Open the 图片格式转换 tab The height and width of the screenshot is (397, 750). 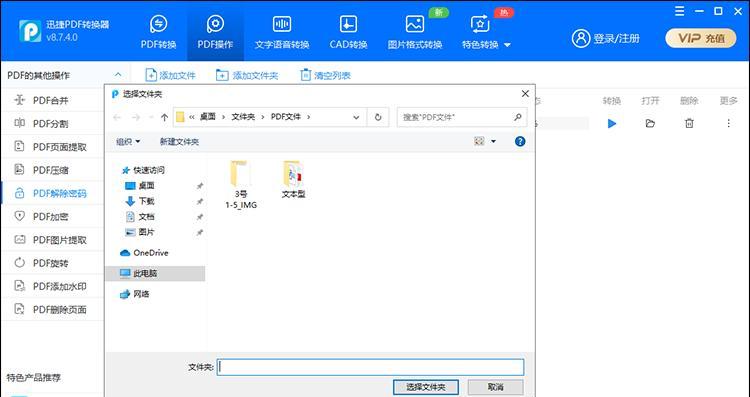click(x=415, y=33)
